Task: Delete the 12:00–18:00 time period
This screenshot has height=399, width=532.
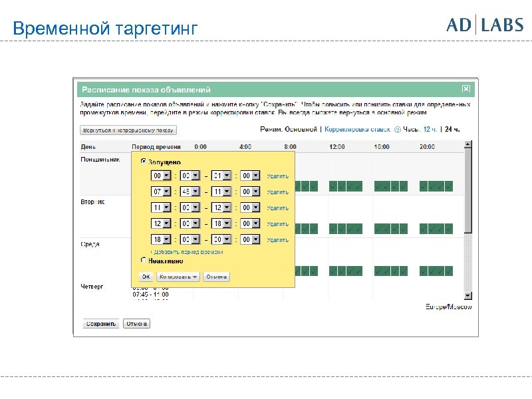Action: coord(277,224)
